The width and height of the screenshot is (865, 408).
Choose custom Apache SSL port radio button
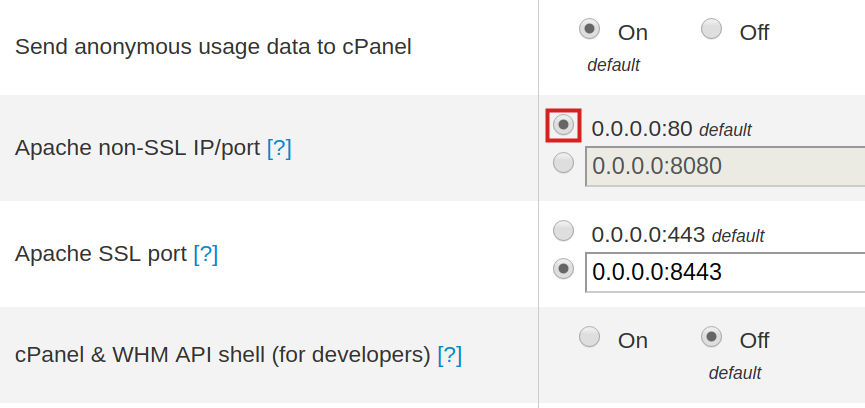tap(564, 269)
